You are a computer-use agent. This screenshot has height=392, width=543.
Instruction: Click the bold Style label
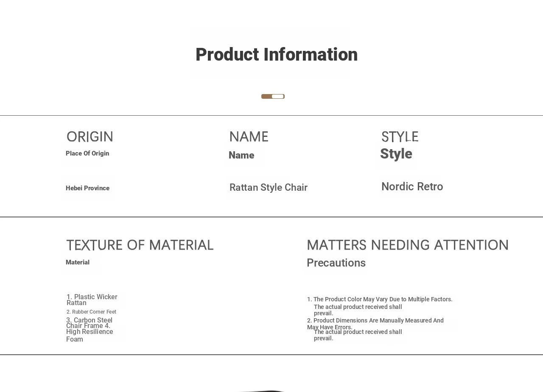[x=396, y=154]
